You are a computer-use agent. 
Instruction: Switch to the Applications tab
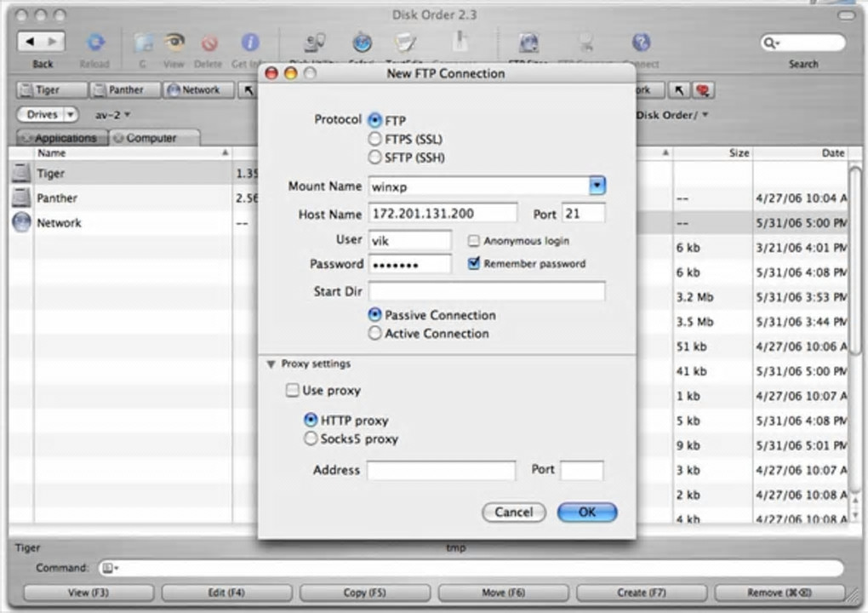pos(61,138)
